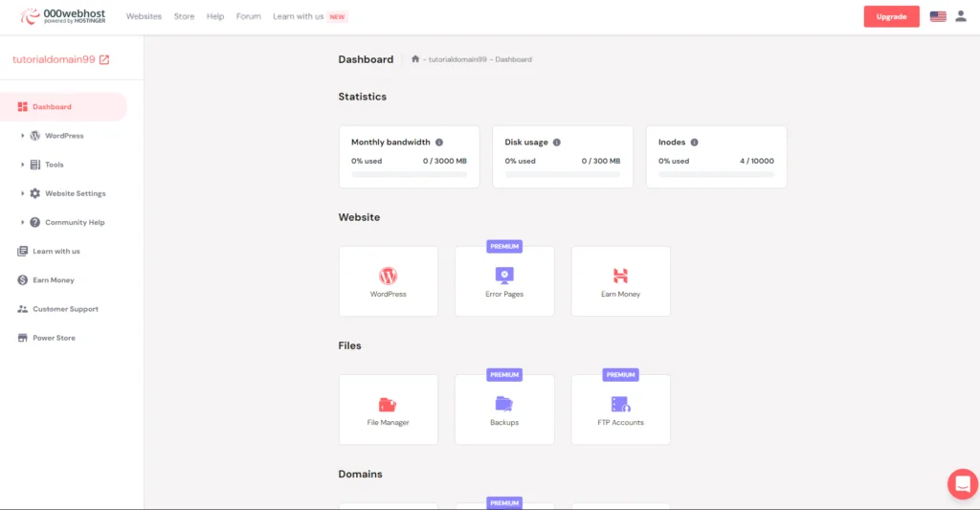Screen dimensions: 980x510
Task: Open the FTP Accounts server icon
Action: pyautogui.click(x=620, y=405)
